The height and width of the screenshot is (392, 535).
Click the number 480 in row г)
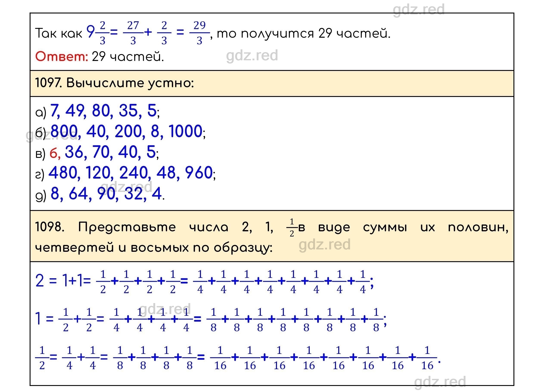coord(63,173)
